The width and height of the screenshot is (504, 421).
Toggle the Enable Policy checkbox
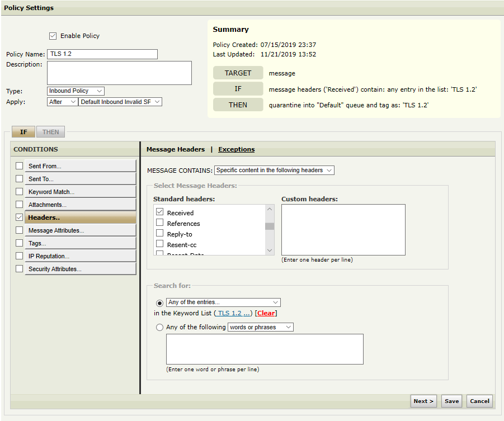pyautogui.click(x=53, y=36)
